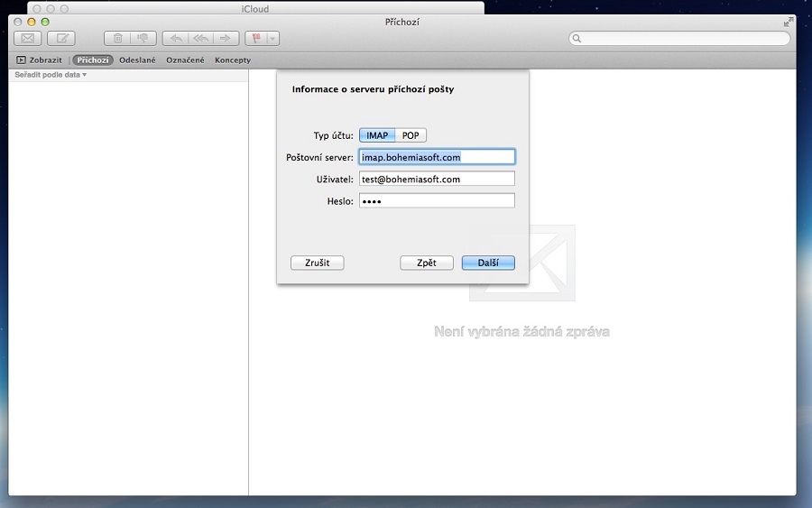Switch to the Koncepty tab
The height and width of the screenshot is (508, 812).
tap(233, 60)
